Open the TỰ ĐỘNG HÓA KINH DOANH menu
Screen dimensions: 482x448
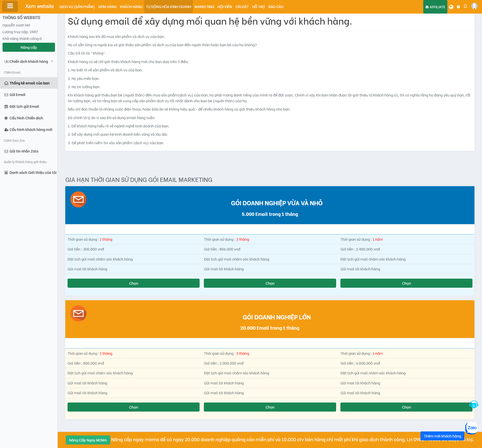(168, 7)
